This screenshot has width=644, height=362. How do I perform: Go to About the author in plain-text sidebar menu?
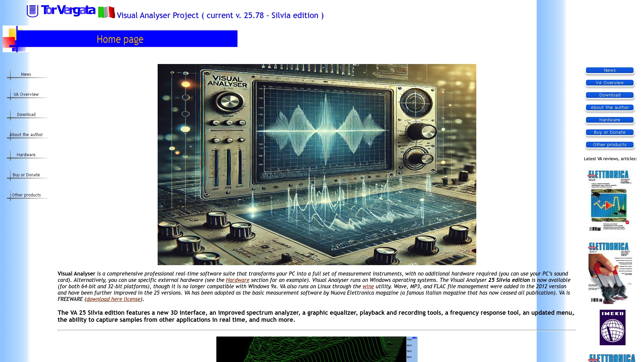click(26, 135)
